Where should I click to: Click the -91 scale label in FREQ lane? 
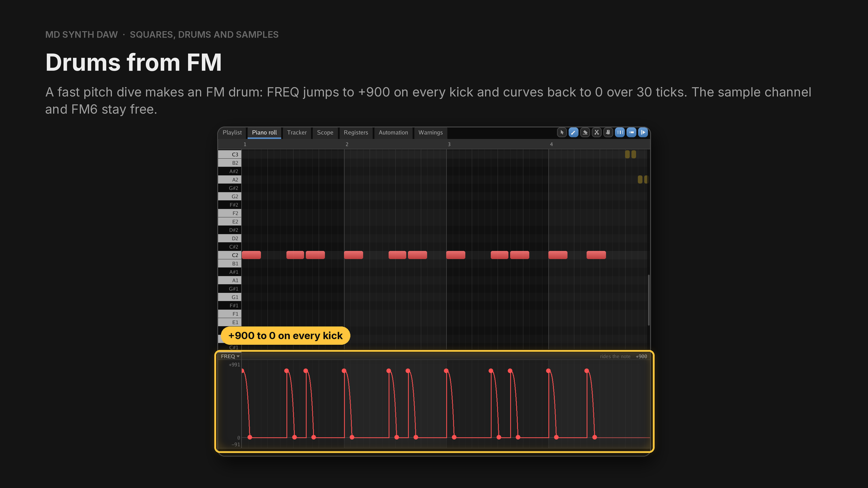(x=236, y=445)
